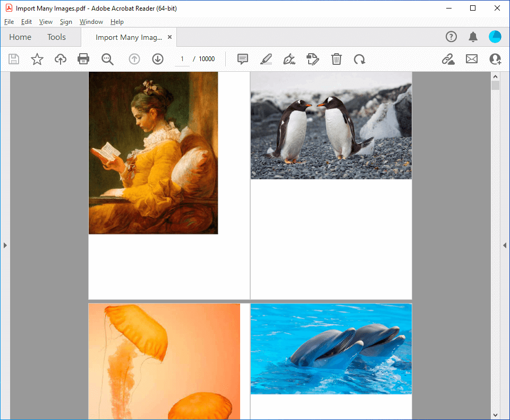This screenshot has height=420, width=510.
Task: Go to next page with the down arrow
Action: click(158, 59)
